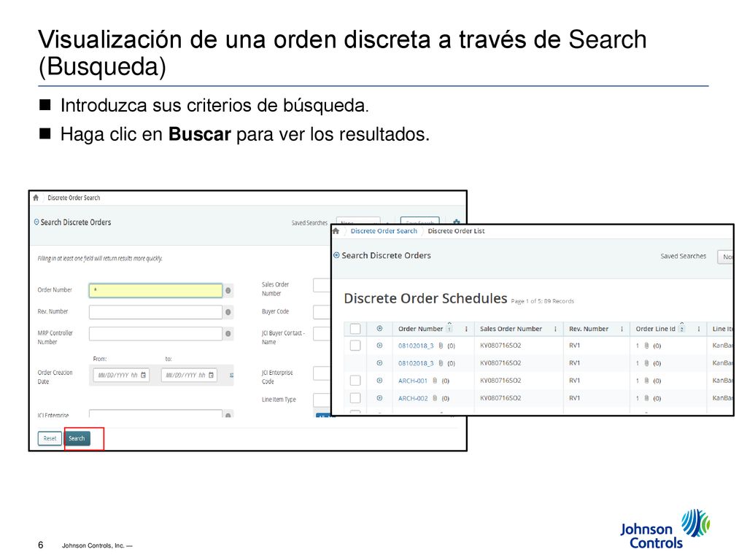Screen dimensions: 747x560
Task: Click the home icon in the Discrete Order Search window
Action: pos(36,198)
